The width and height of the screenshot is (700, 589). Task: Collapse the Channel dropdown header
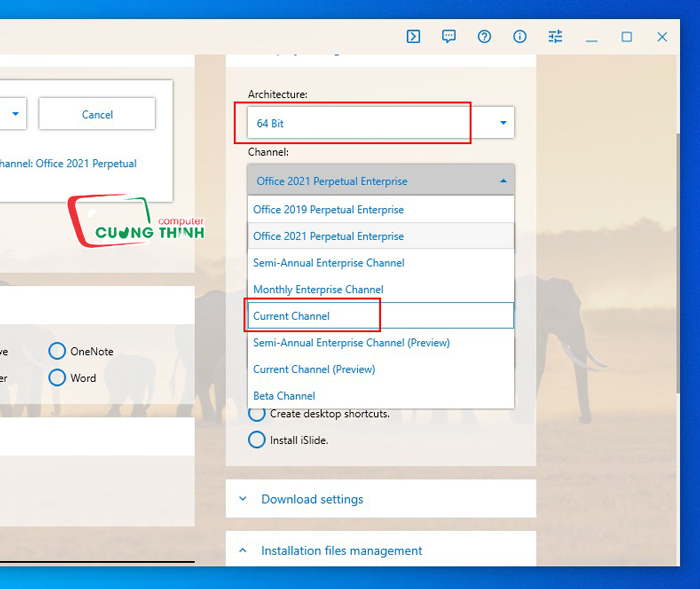pyautogui.click(x=381, y=181)
